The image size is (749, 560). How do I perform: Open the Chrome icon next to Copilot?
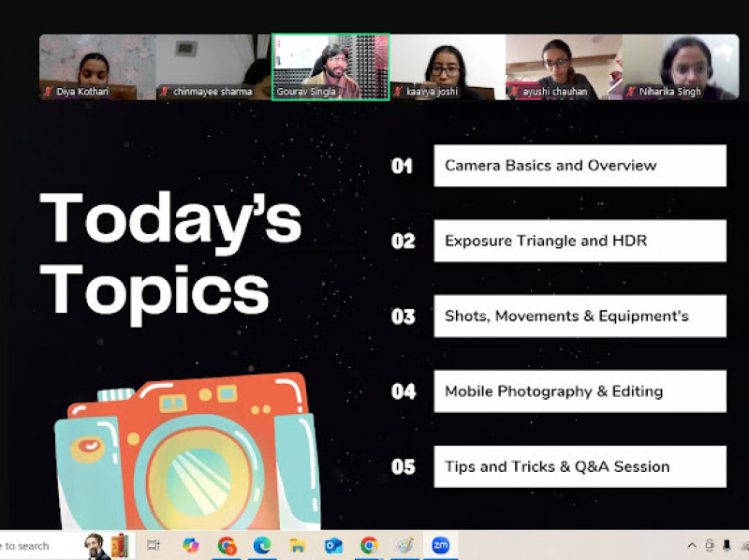tap(227, 545)
